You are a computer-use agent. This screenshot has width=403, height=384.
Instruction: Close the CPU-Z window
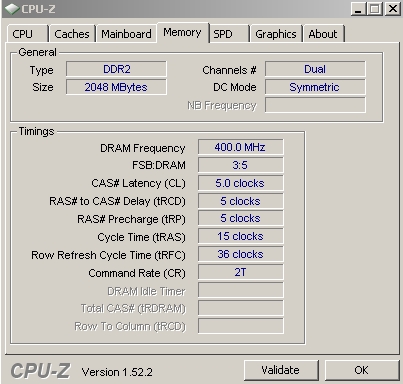point(393,9)
